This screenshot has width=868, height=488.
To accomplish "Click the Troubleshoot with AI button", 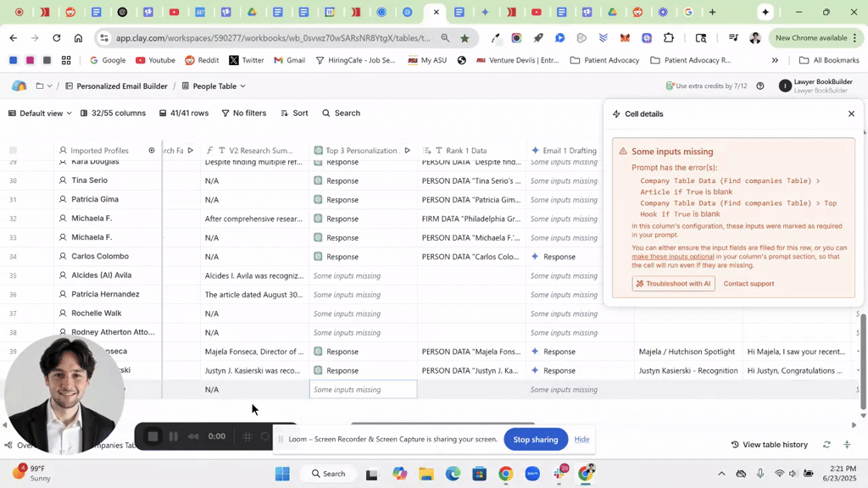I will pyautogui.click(x=673, y=284).
